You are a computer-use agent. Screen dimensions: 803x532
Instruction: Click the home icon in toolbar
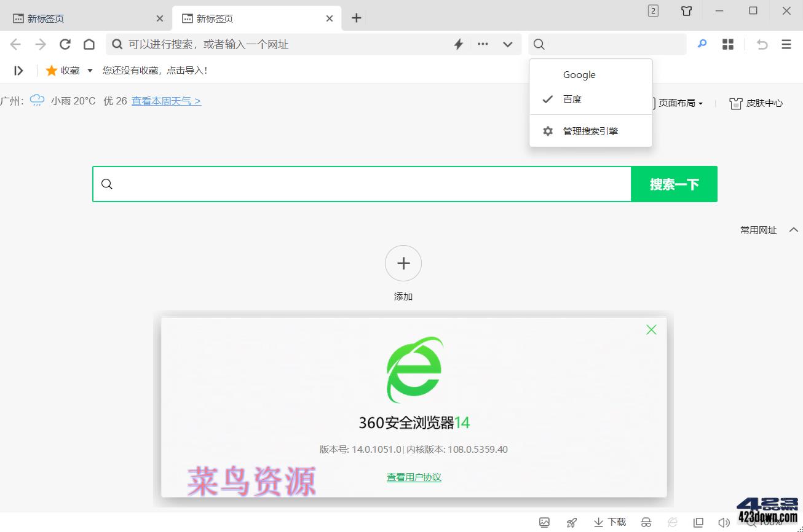pyautogui.click(x=89, y=44)
